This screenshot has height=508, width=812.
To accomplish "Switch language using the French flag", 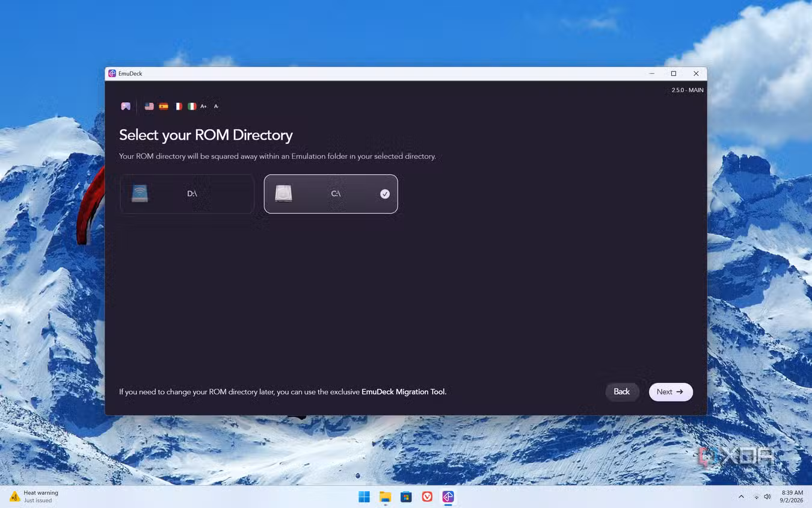I will pos(178,106).
